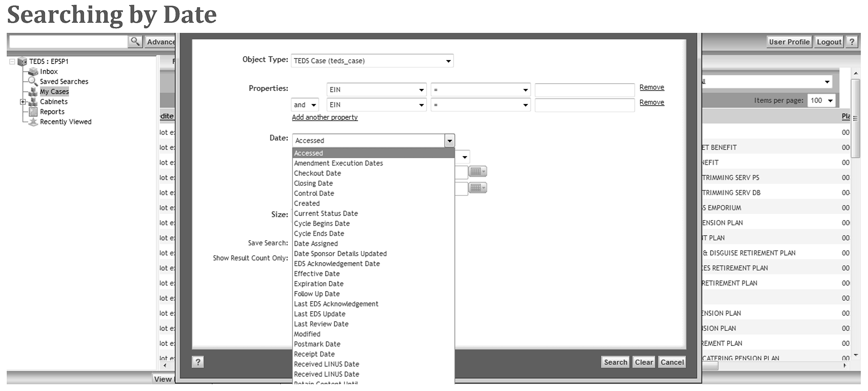This screenshot has width=868, height=391.
Task: Click the Reports icon in tree
Action: tap(33, 112)
